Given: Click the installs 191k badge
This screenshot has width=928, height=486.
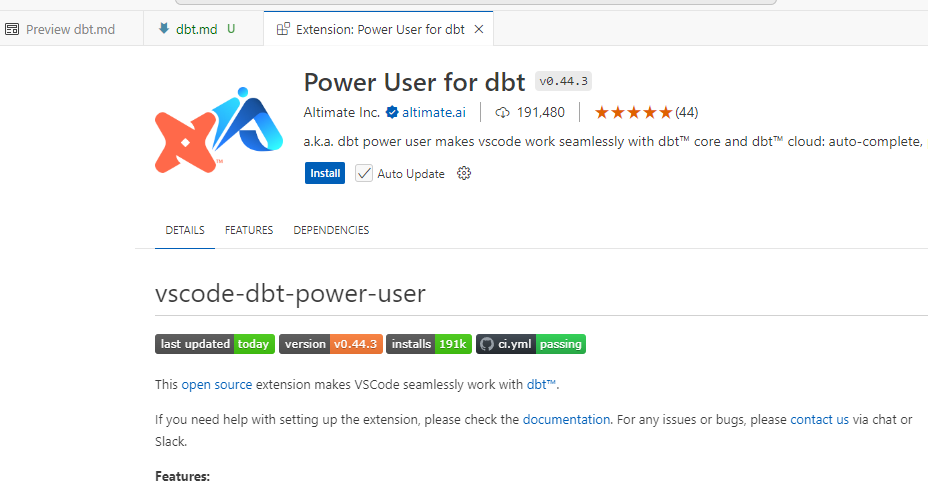Looking at the screenshot, I should (x=428, y=344).
